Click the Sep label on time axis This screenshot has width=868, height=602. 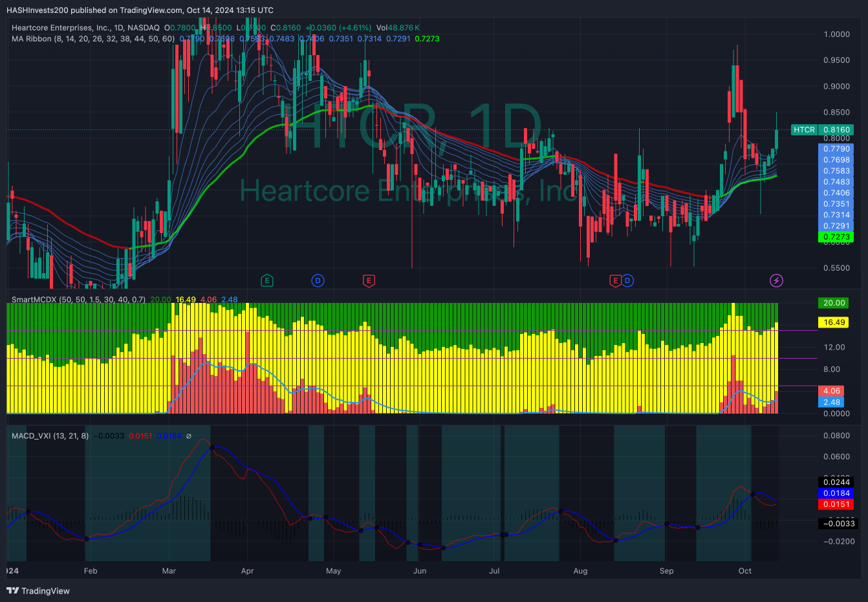[666, 571]
